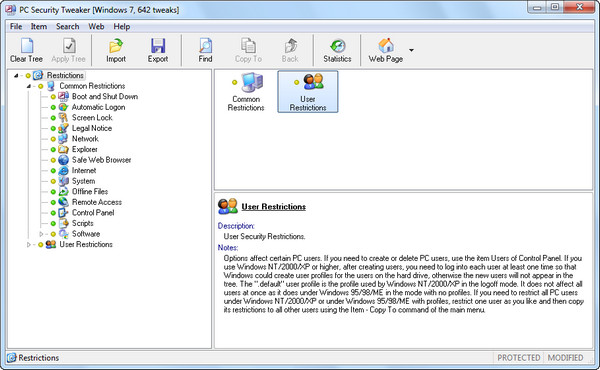This screenshot has width=600, height=370.
Task: Click Restrictions text in status bar
Action: pos(39,358)
